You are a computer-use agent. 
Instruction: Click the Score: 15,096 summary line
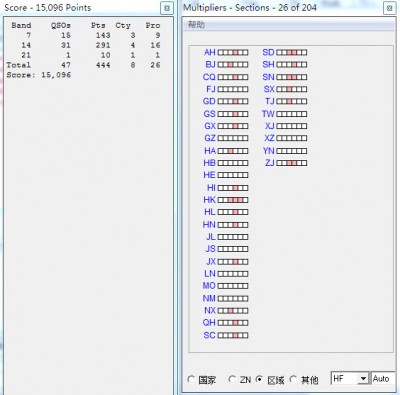tap(39, 75)
